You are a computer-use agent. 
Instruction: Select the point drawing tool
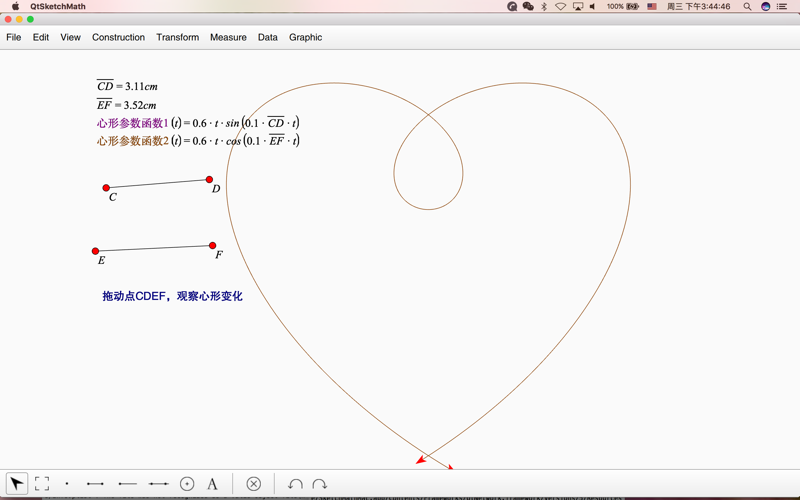[x=67, y=484]
